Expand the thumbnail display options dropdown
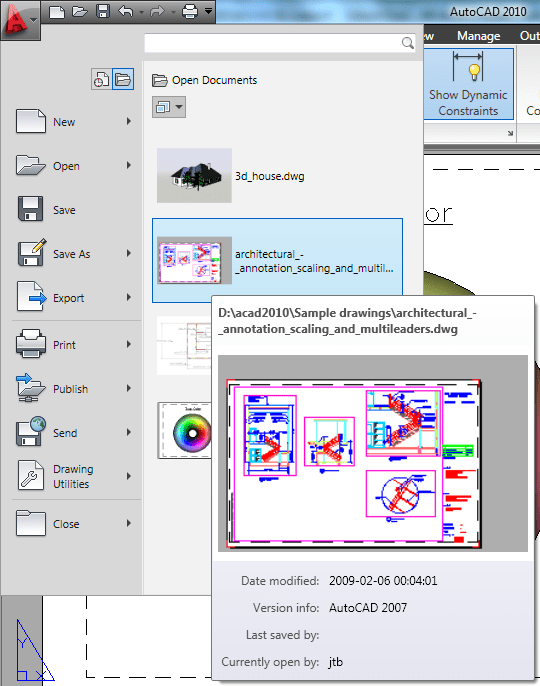 pyautogui.click(x=169, y=107)
